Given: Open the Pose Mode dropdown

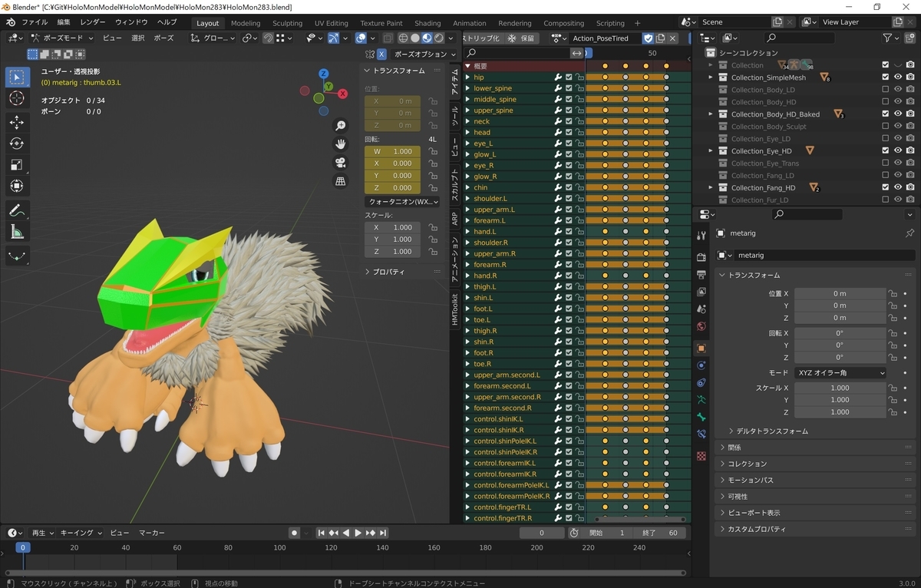Looking at the screenshot, I should coord(61,38).
